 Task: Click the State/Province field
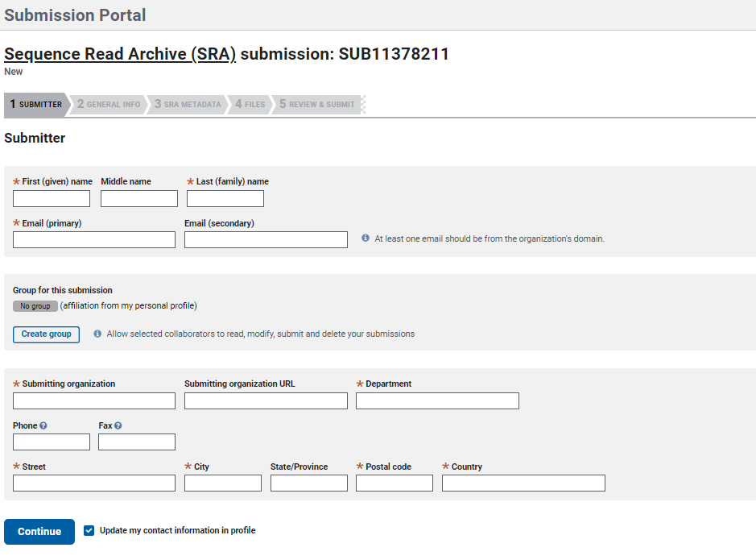click(308, 483)
